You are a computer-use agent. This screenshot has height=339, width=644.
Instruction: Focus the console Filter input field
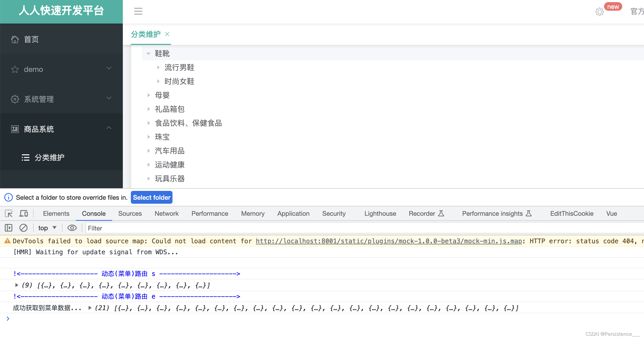(365, 228)
